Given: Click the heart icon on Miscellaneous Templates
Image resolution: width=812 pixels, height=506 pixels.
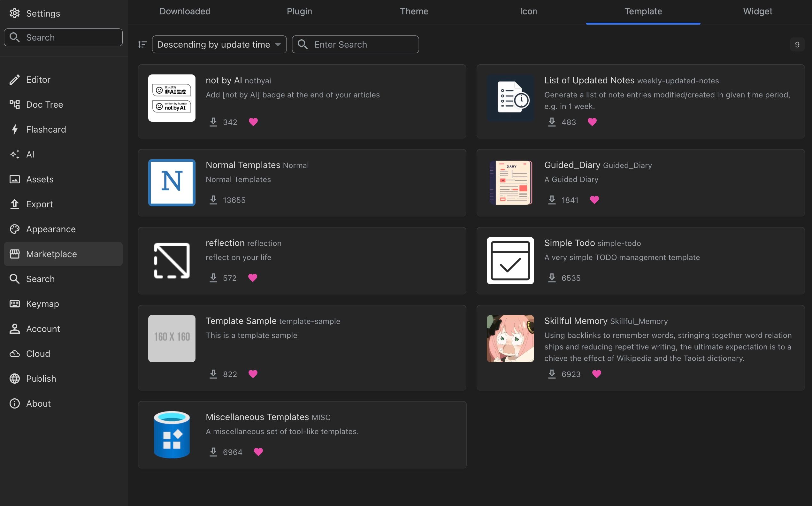Looking at the screenshot, I should 258,452.
